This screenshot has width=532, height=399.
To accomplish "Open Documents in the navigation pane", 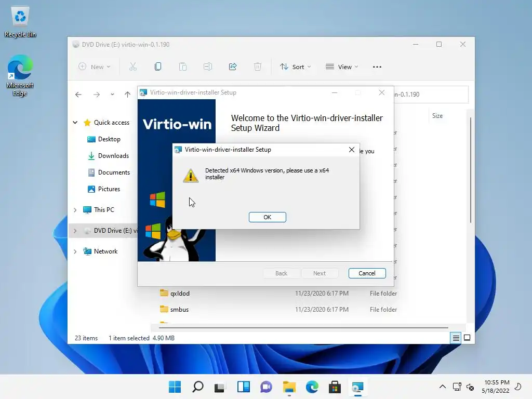I will point(114,172).
